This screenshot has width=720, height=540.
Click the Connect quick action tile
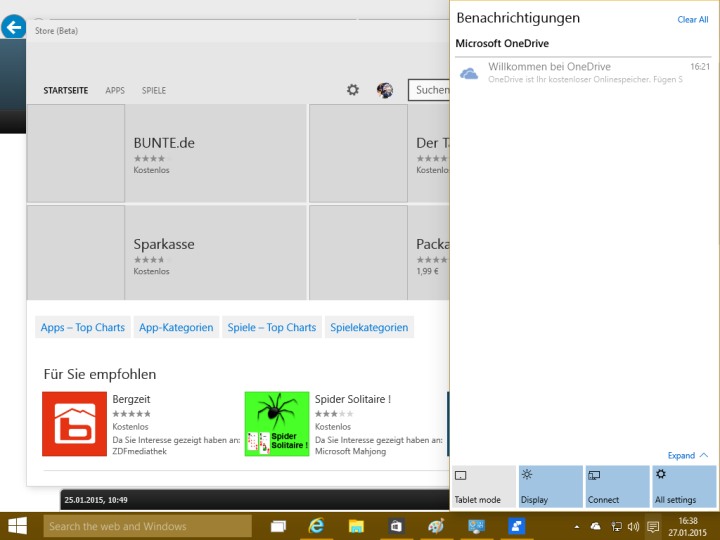pyautogui.click(x=617, y=486)
